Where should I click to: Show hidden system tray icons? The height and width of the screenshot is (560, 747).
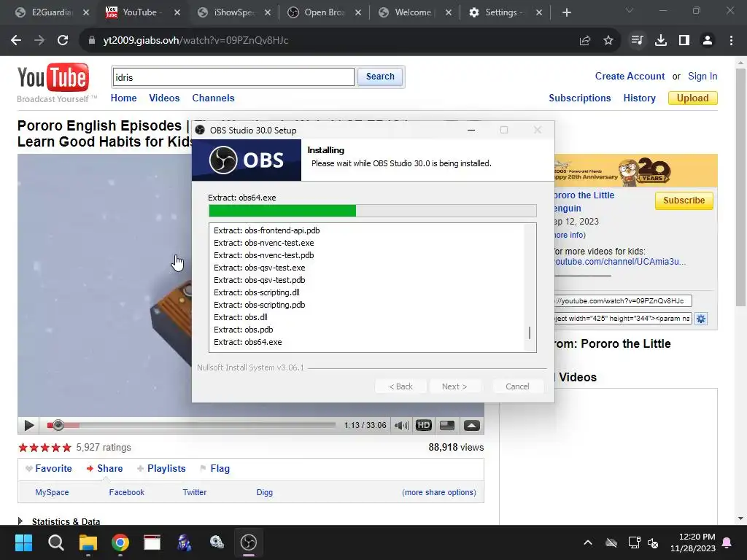coord(588,542)
